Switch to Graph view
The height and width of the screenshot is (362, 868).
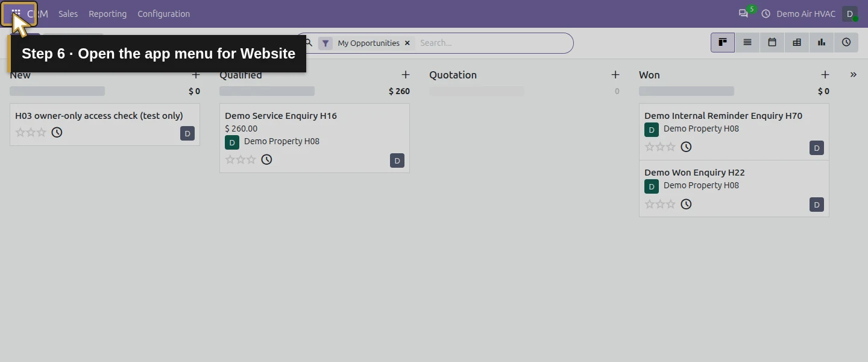coord(822,42)
